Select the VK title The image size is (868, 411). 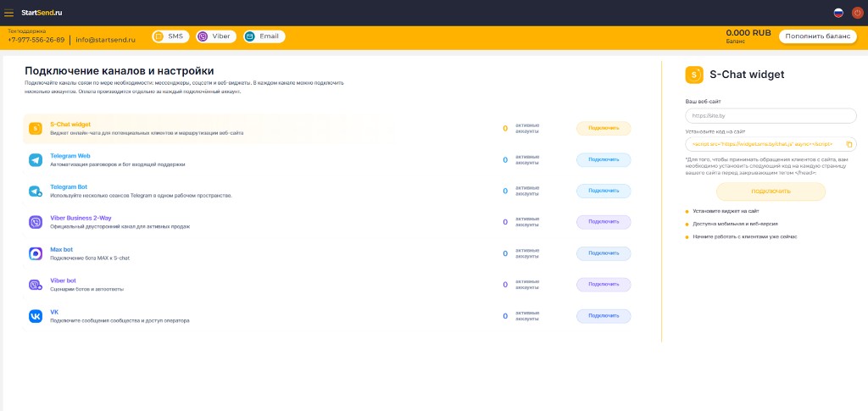(54, 312)
